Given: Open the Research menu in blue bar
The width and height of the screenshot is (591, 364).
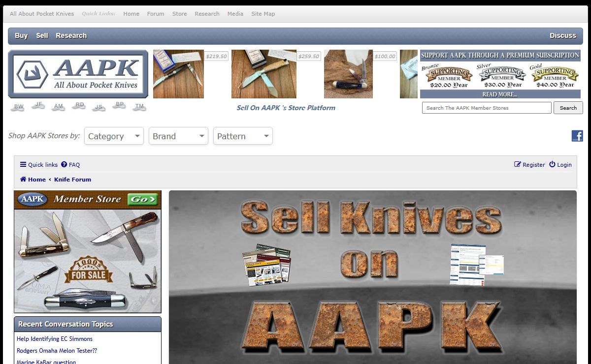Looking at the screenshot, I should pyautogui.click(x=71, y=35).
